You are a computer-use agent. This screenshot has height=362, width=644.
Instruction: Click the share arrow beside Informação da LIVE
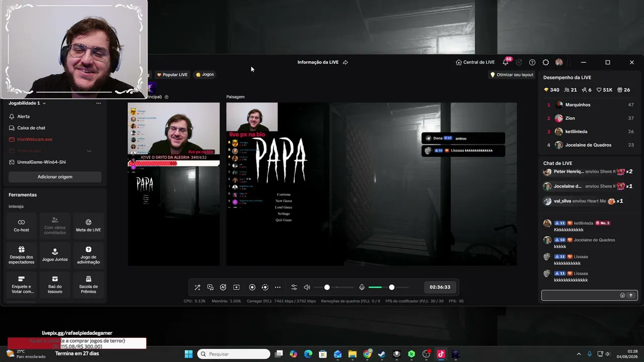pyautogui.click(x=345, y=62)
